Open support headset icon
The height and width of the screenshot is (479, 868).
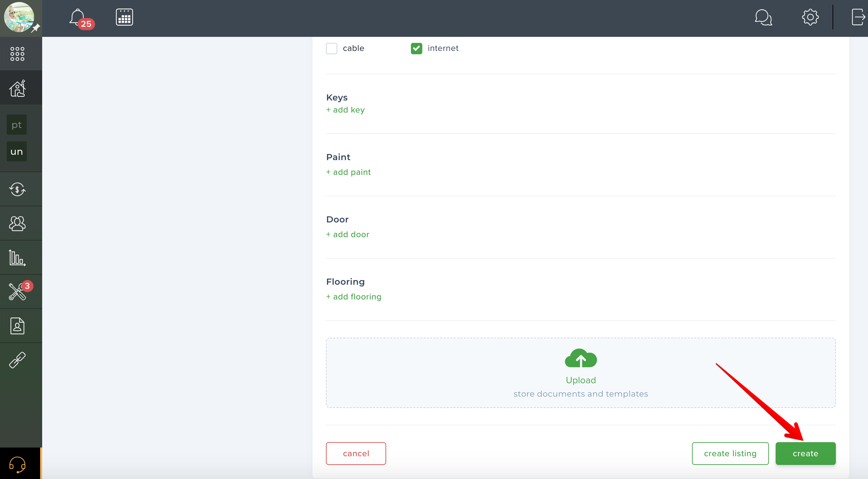pyautogui.click(x=17, y=465)
